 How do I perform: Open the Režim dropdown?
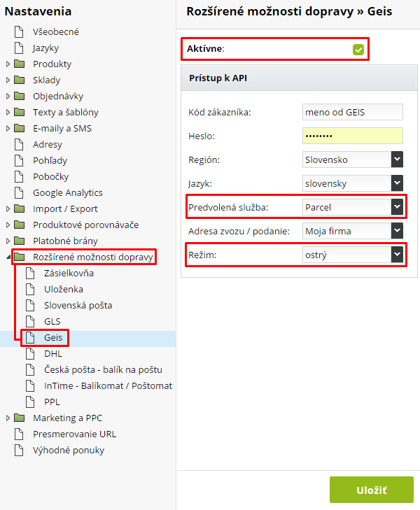point(397,255)
